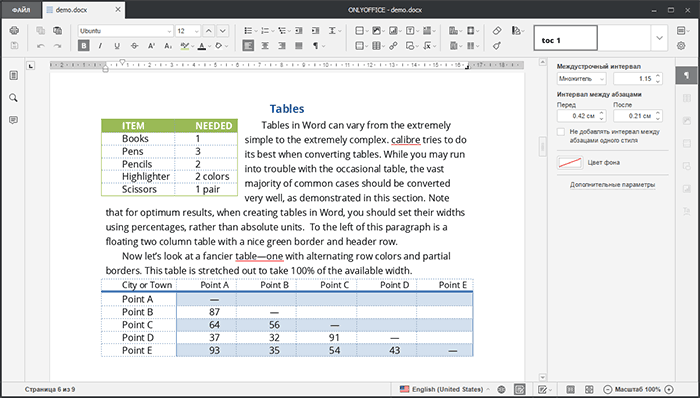Toggle Italic formatting
700x398 pixels.
(x=100, y=46)
